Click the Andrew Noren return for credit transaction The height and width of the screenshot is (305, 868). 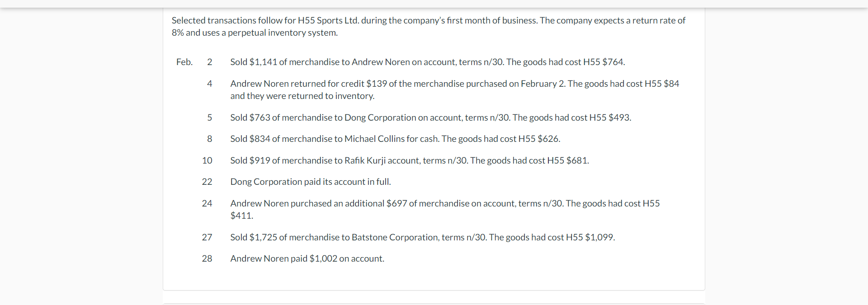point(455,89)
